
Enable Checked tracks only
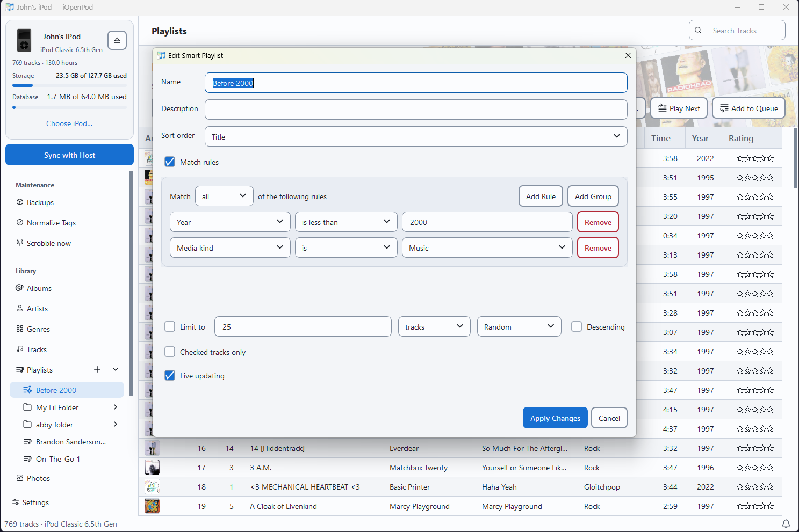tap(170, 352)
